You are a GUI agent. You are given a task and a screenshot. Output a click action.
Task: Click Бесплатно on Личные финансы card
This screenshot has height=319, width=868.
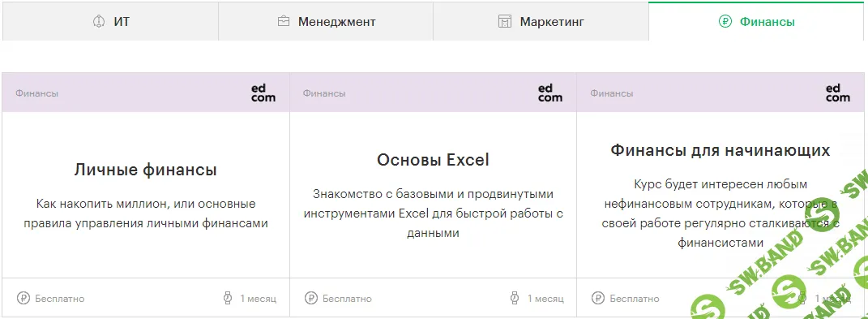60,299
